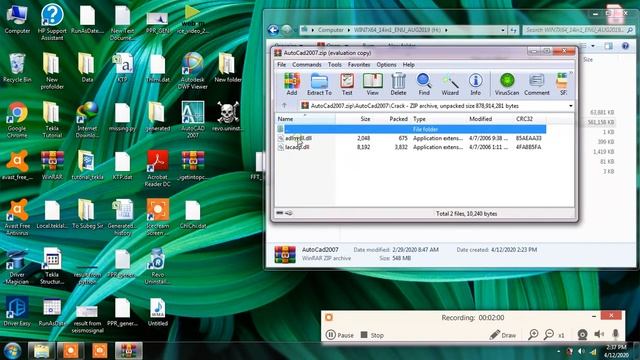This screenshot has width=640, height=360.
Task: Stop the screen recording
Action: click(x=372, y=335)
